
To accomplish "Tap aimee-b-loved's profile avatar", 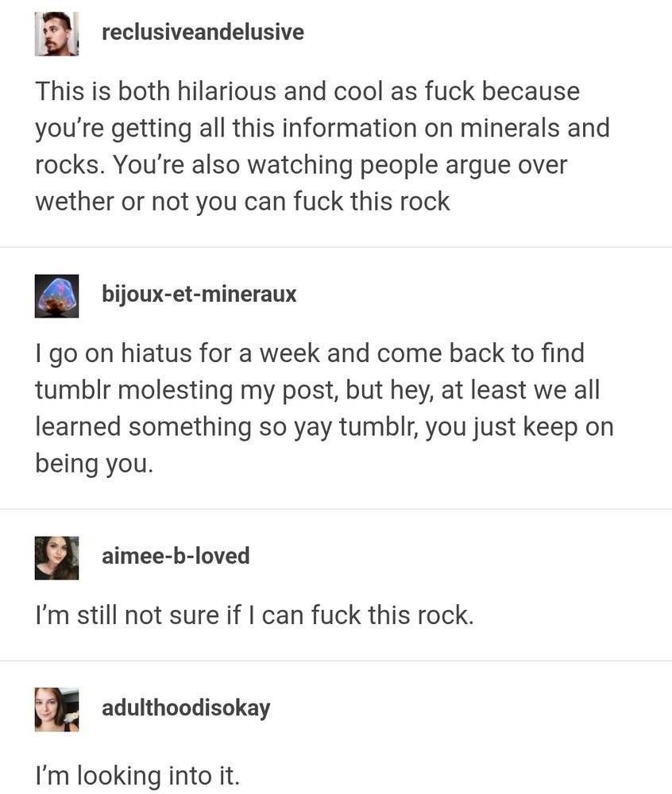I will click(56, 557).
